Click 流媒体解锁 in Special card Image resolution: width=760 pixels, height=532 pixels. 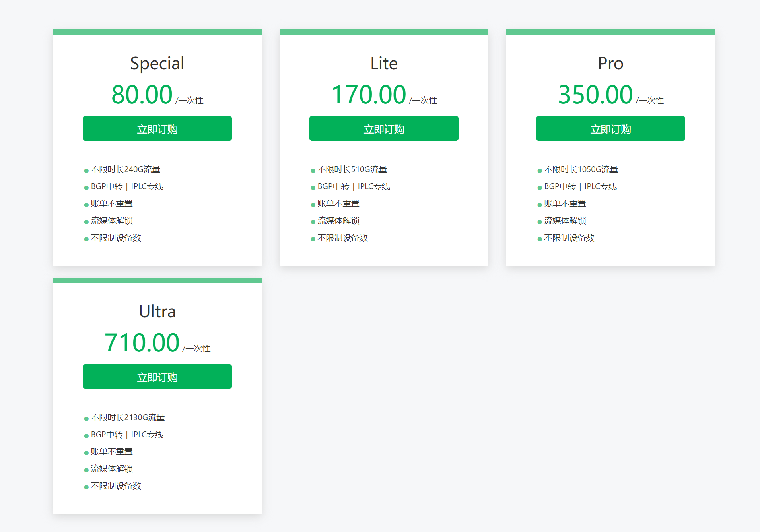tap(112, 221)
